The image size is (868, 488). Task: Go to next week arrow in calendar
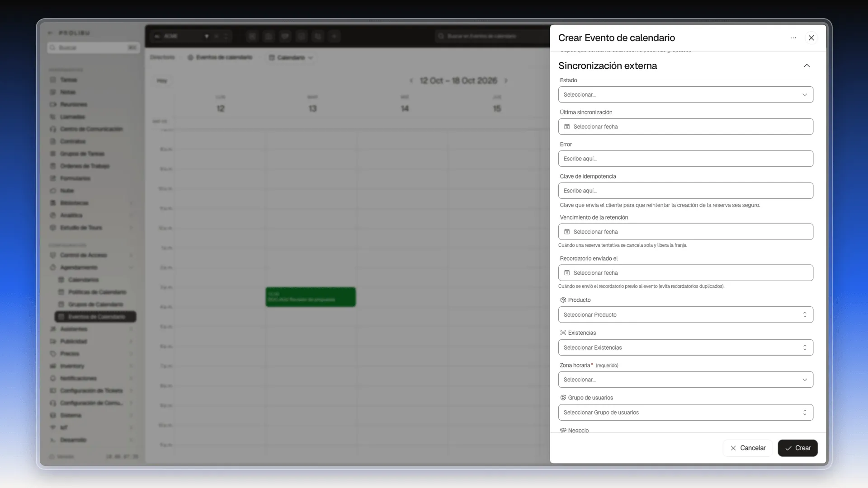506,81
